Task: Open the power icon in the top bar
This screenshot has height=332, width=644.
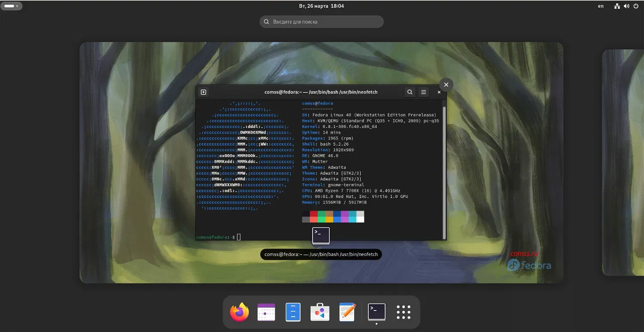Action: click(x=636, y=6)
